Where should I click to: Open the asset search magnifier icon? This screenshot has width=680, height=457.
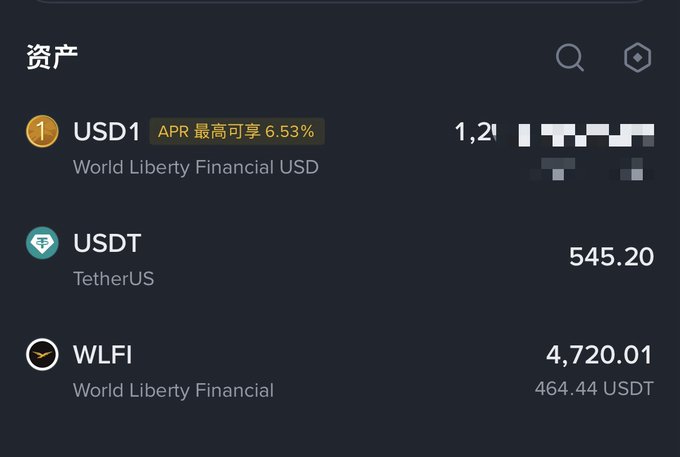570,58
